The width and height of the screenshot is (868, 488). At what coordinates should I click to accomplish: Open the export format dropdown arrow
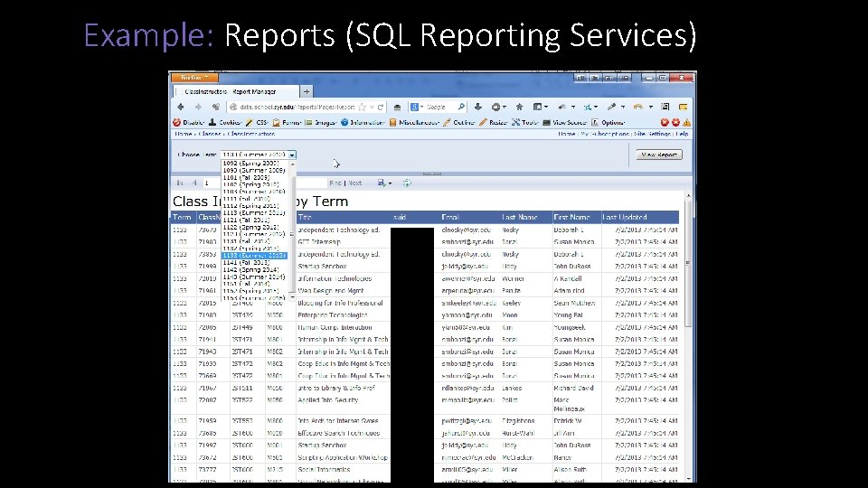pyautogui.click(x=391, y=183)
